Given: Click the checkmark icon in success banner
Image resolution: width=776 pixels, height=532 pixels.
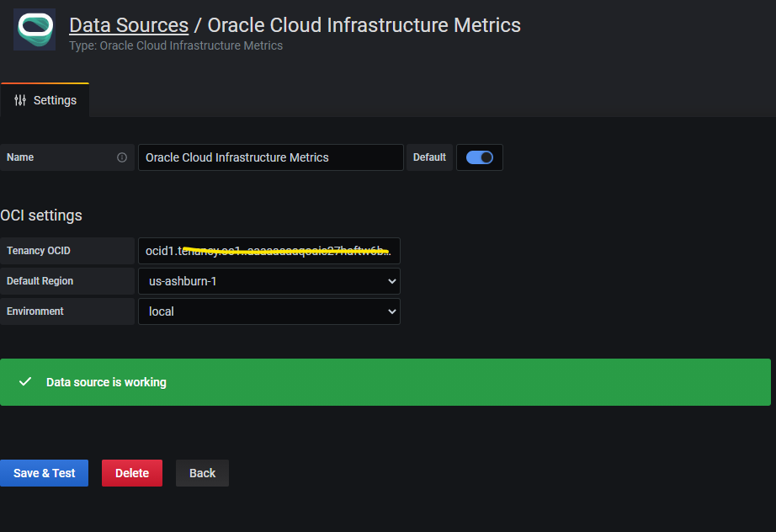Looking at the screenshot, I should pyautogui.click(x=25, y=381).
